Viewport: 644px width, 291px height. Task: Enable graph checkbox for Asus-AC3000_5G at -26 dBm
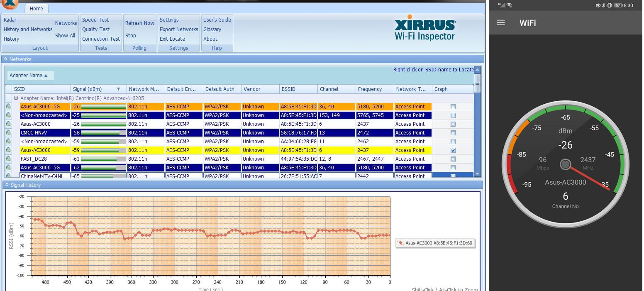[453, 107]
